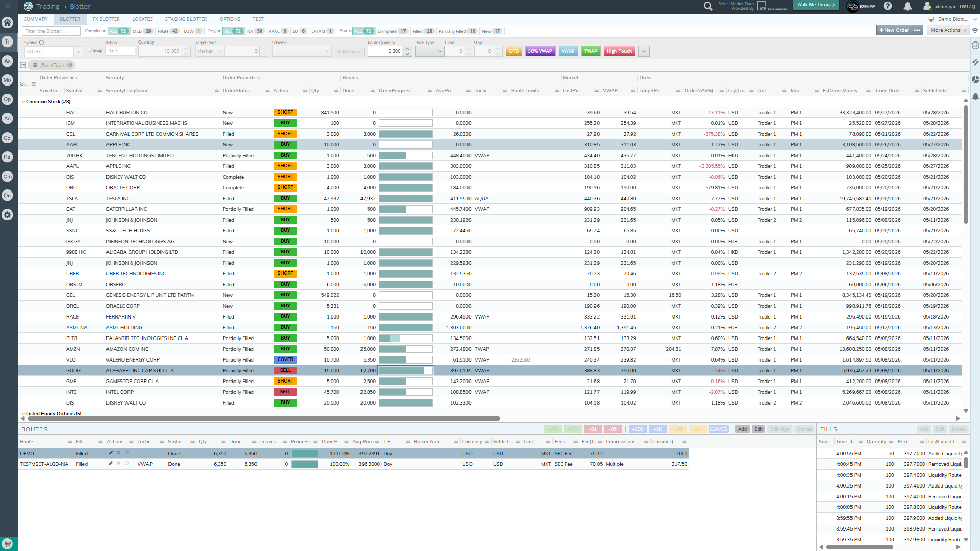Open the shopping cart icon
The image size is (980, 551).
click(x=7, y=544)
